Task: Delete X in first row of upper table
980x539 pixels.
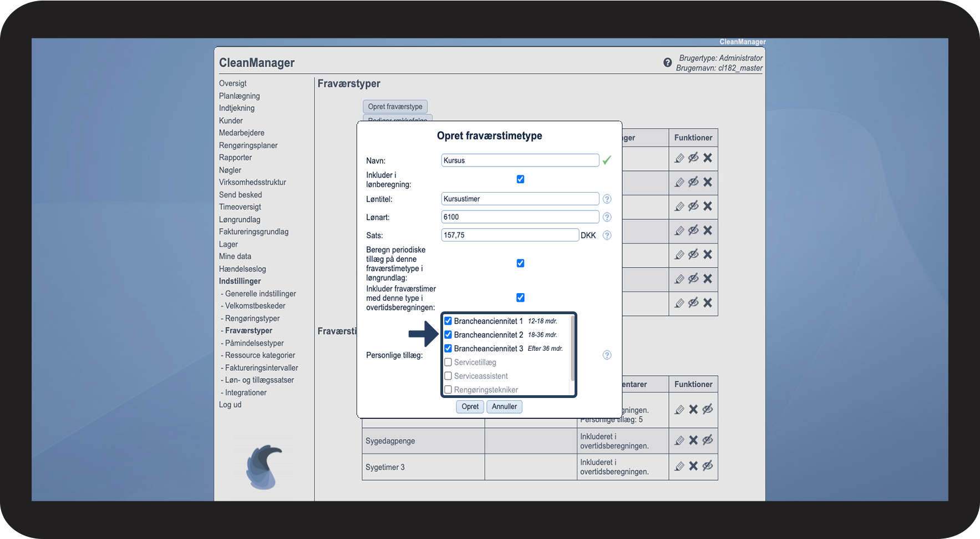Action: coord(708,158)
